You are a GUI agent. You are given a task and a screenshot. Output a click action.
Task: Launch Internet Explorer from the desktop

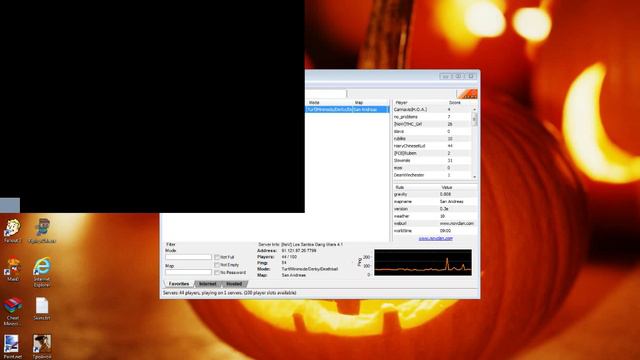tap(42, 272)
